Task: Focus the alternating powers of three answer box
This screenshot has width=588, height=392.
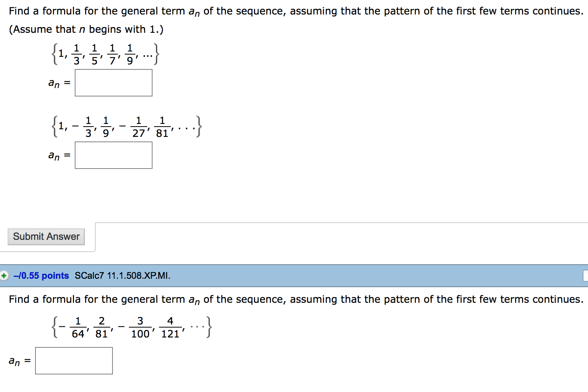Action: [114, 155]
